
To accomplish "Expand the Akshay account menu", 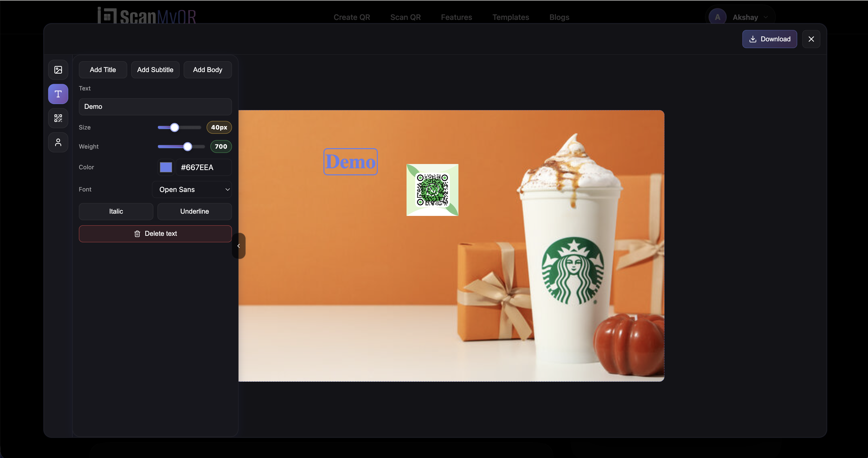I will [x=765, y=17].
